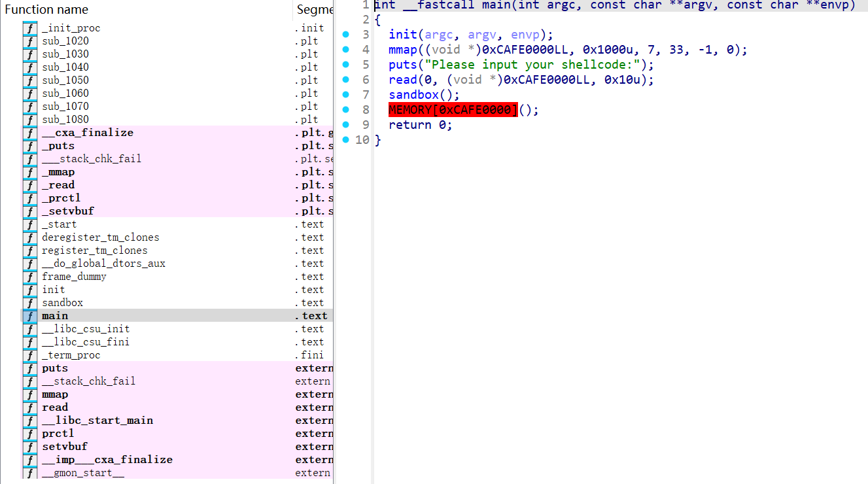Select the function icon next to __libc_csu_init
The height and width of the screenshot is (484, 868).
[30, 329]
